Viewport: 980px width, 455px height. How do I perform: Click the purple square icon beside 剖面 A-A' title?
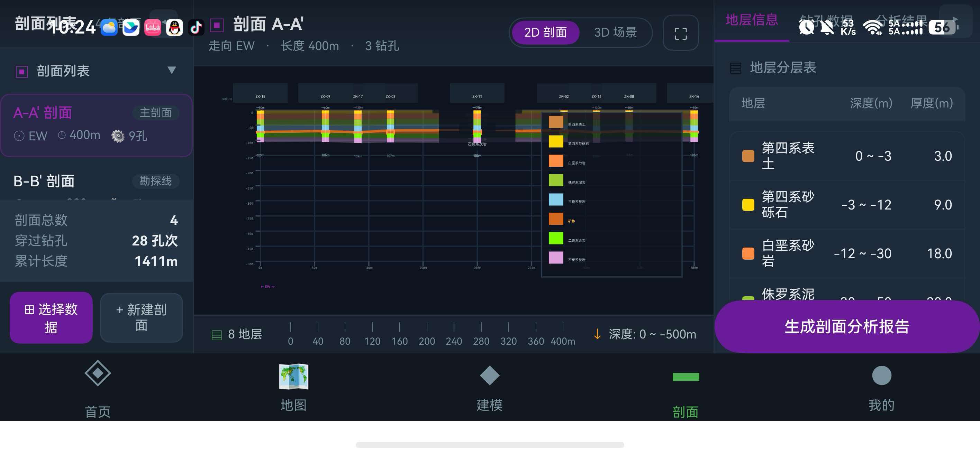click(217, 26)
